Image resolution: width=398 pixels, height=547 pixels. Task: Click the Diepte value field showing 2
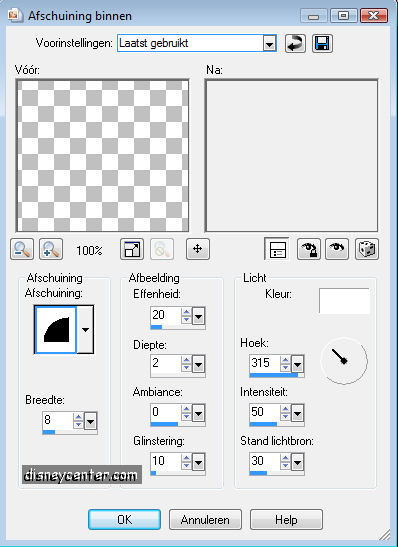tap(166, 364)
